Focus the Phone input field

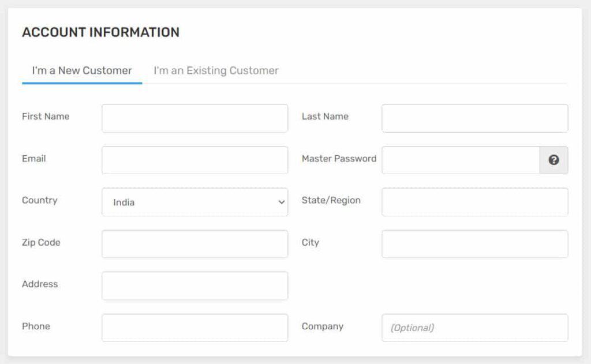pyautogui.click(x=194, y=328)
